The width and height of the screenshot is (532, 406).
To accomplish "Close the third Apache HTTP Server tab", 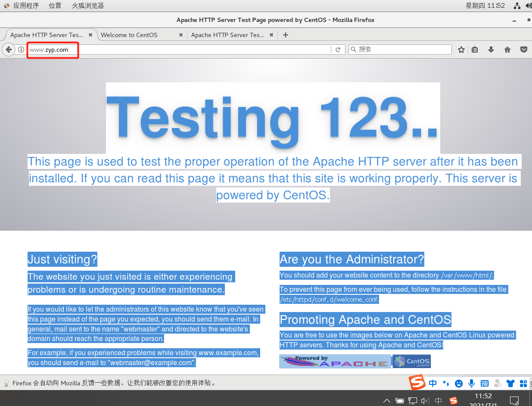I will 271,35.
